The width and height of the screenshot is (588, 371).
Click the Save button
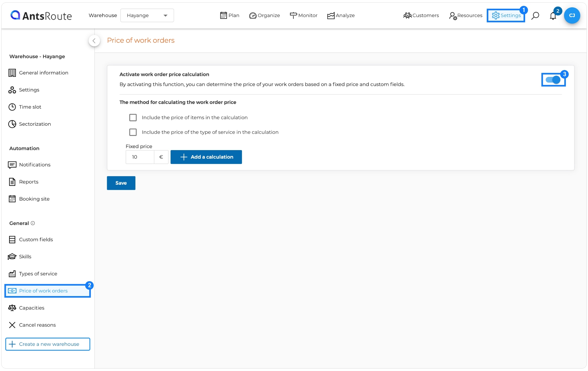tap(121, 183)
